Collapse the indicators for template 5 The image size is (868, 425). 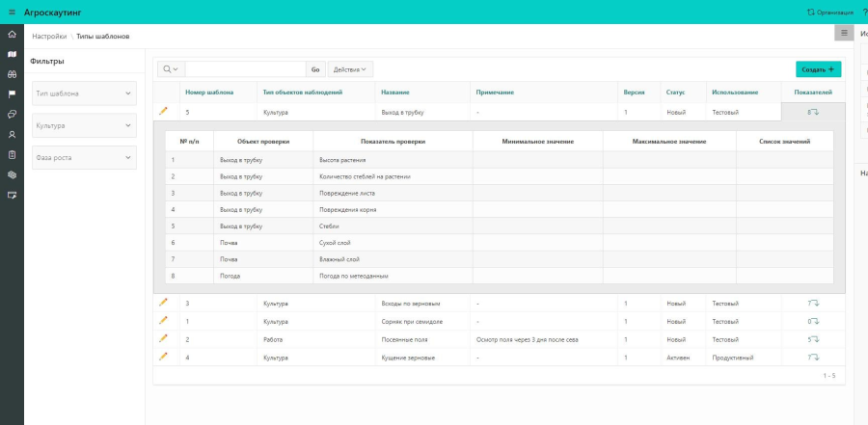tap(813, 112)
